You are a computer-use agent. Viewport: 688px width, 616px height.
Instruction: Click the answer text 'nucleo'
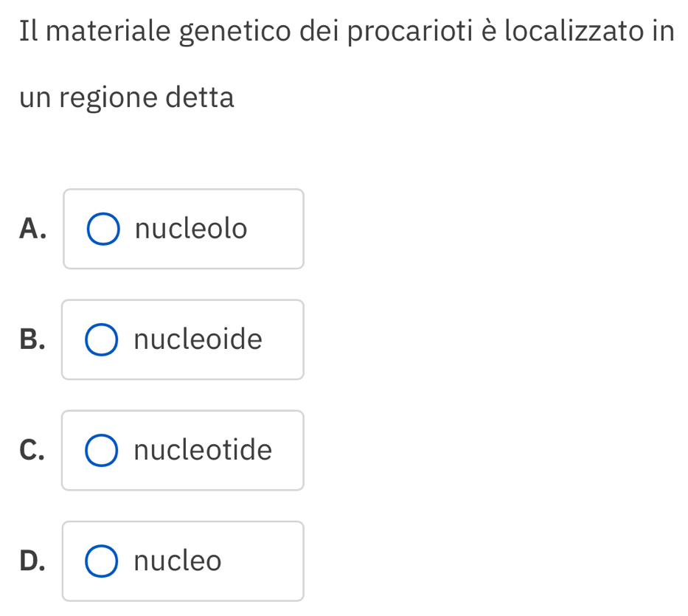pos(178,561)
